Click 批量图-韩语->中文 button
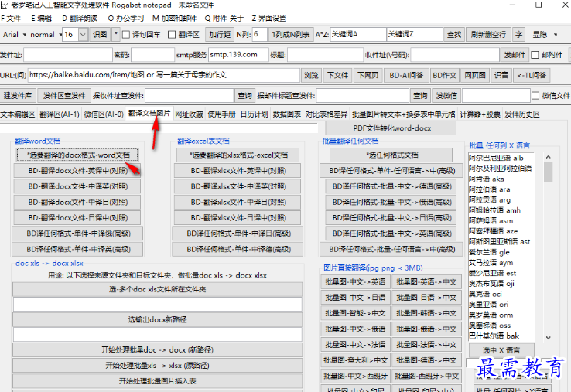 pos(426,313)
